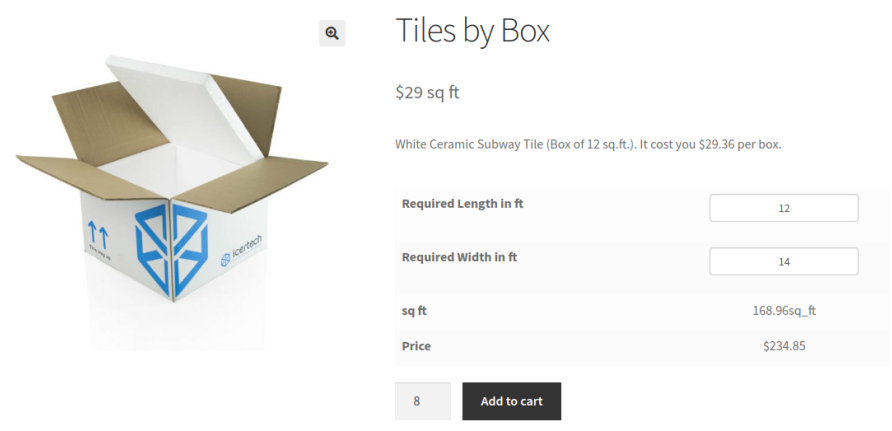Screen dimensions: 892x431
Task: Select the "Tiles by Box" product title
Action: 473,30
